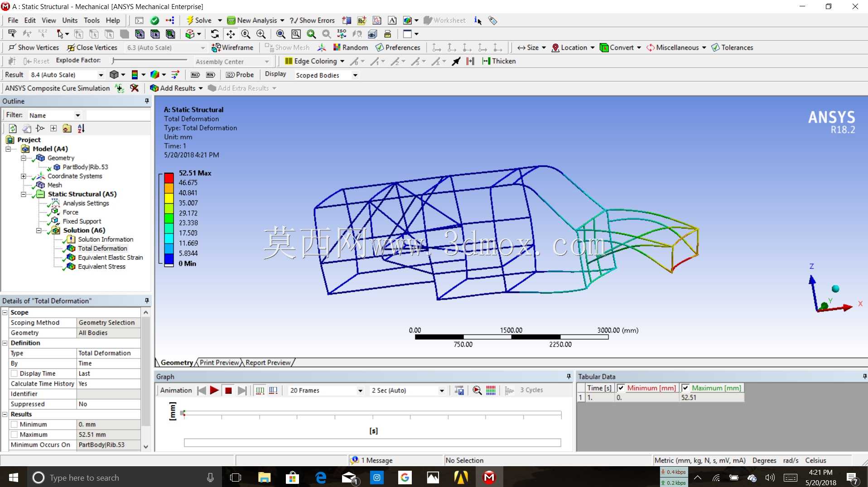
Task: Collapse the Model (A4) tree node
Action: pyautogui.click(x=8, y=149)
